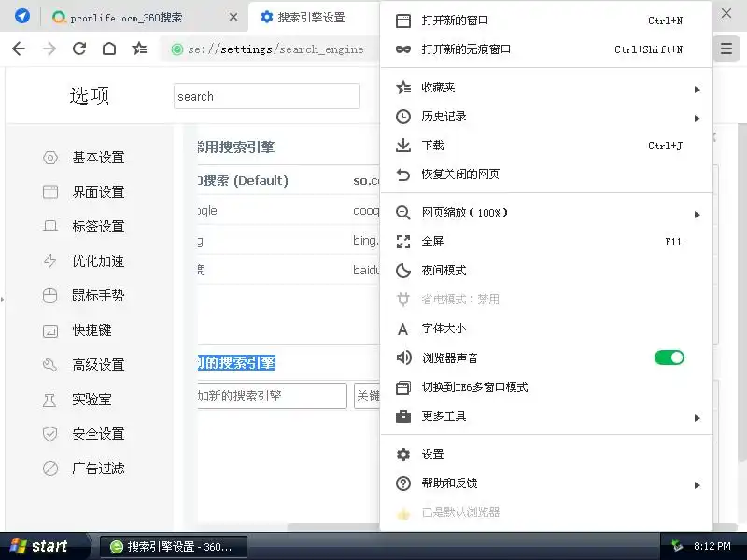
Task: Go to the home page icon
Action: point(109,49)
